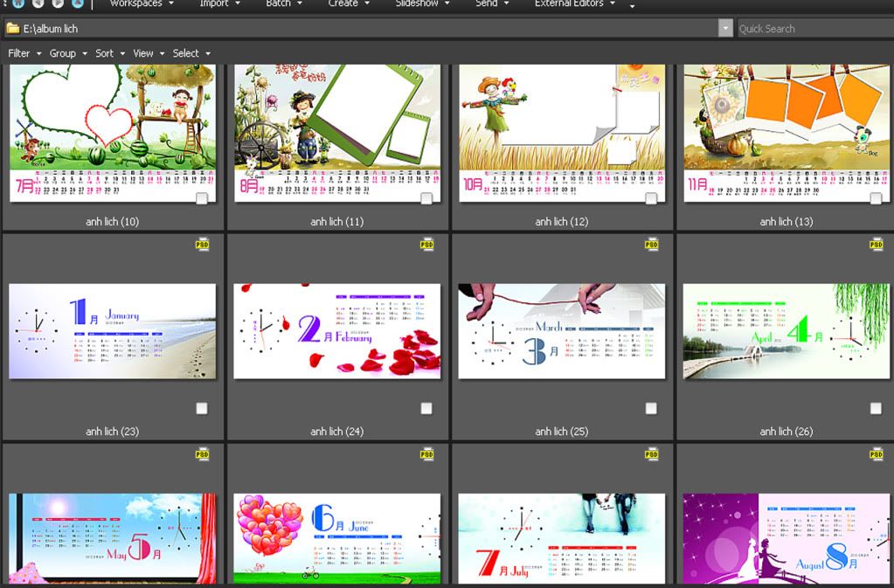Expand the folder path history dropdown
Image resolution: width=894 pixels, height=588 pixels.
tap(725, 28)
